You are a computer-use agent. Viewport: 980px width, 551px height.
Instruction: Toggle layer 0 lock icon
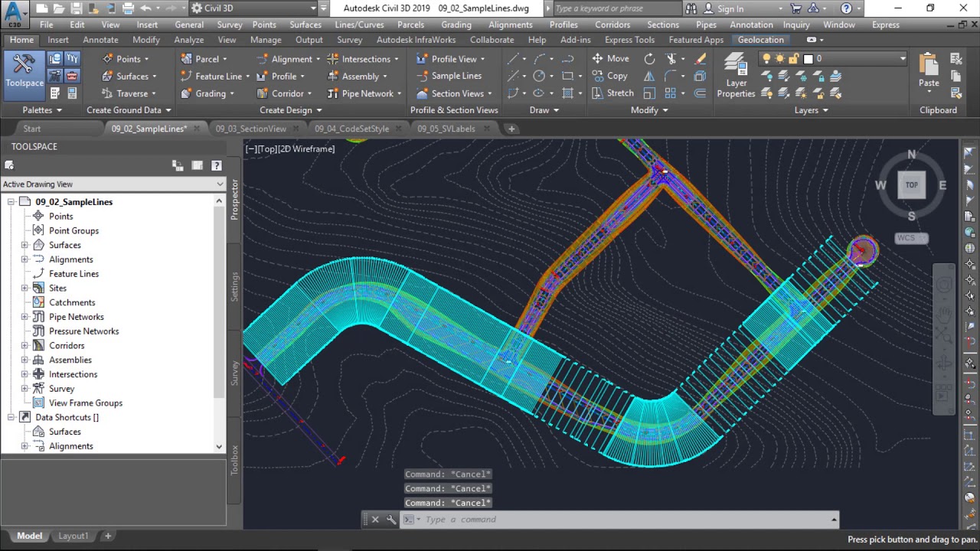[793, 59]
